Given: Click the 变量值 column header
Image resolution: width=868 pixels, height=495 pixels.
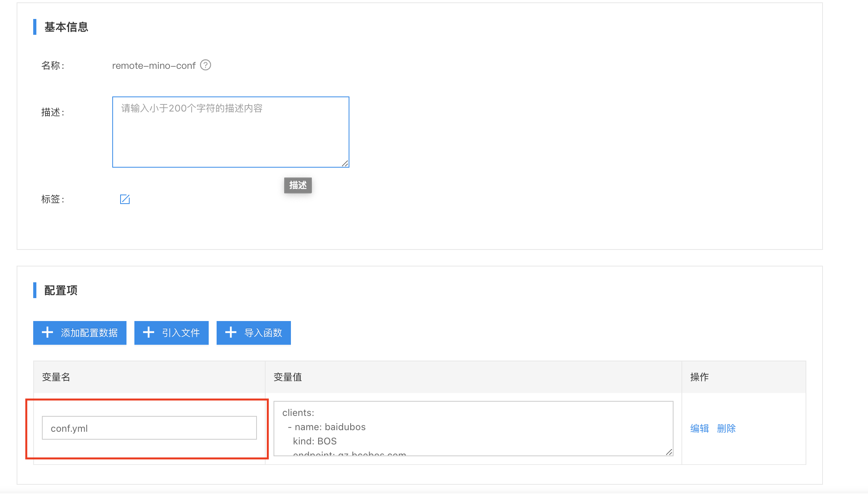Looking at the screenshot, I should click(474, 377).
